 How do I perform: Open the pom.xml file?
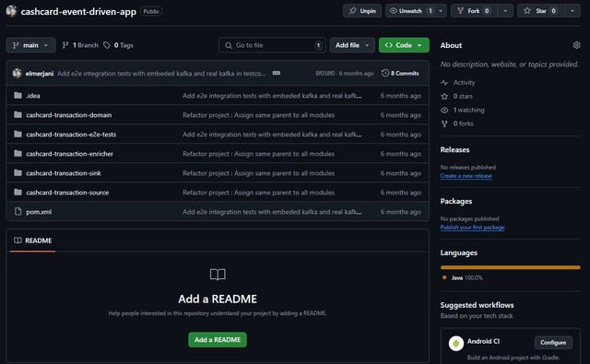39,212
